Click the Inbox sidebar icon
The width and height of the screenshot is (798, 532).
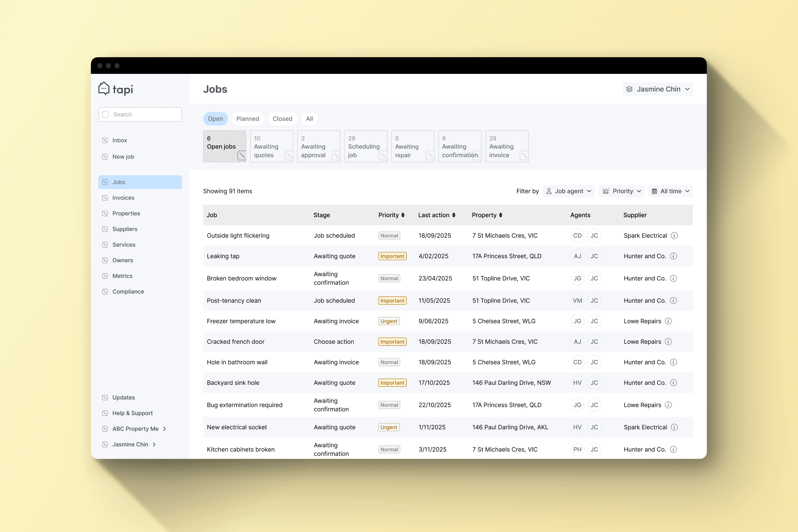105,140
